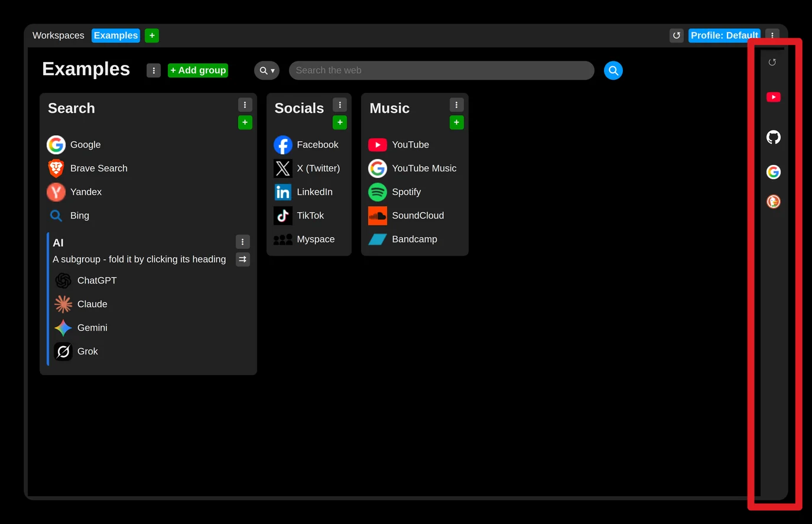Open the Profile: Default selector
This screenshot has width=812, height=524.
pos(725,35)
